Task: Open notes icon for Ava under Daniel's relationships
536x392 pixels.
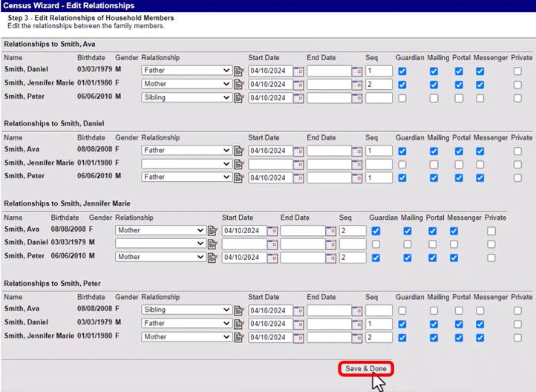Action: (x=238, y=151)
